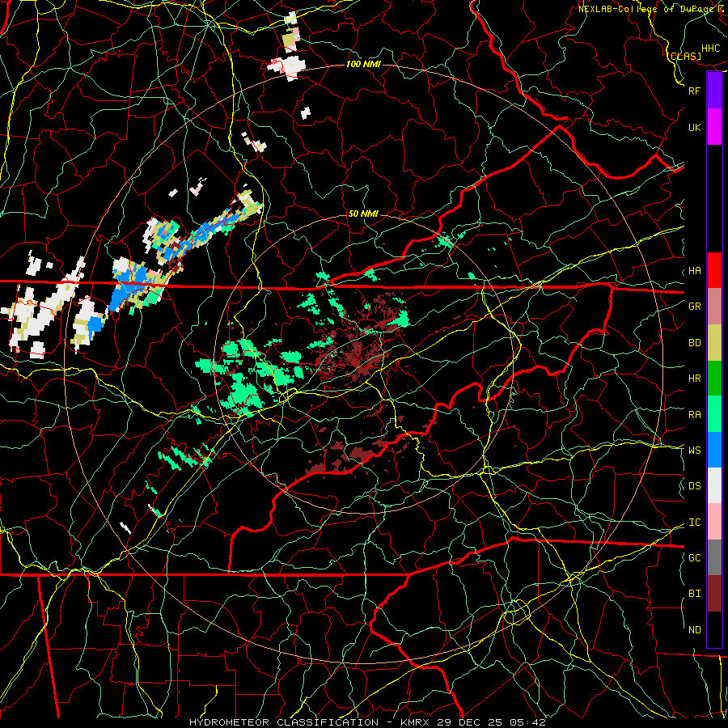This screenshot has height=728, width=728.
Task: Click the "HYDROMETEOR CLASSIFICATION" title text
Action: coord(284,722)
